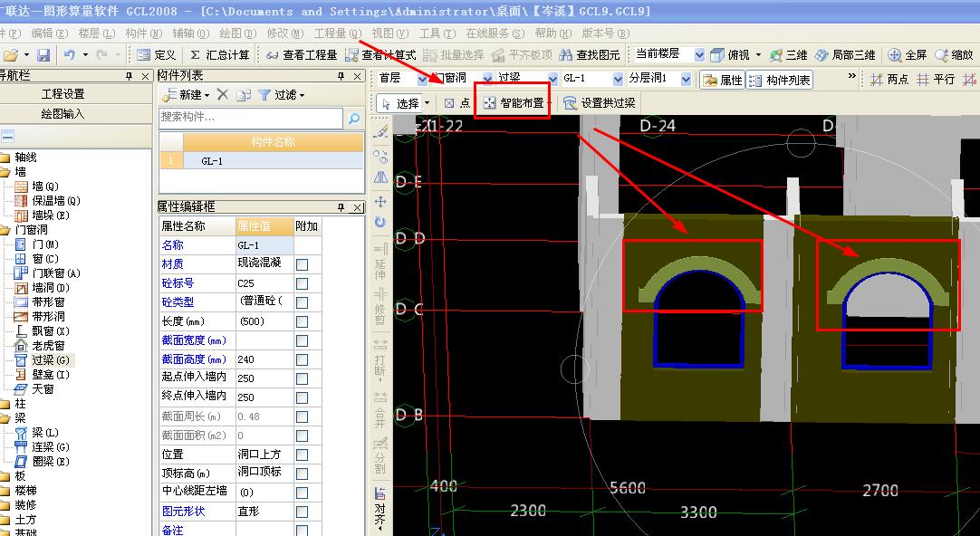Switch to 俯视 top view
Viewport: 980px width, 536px height.
point(729,55)
